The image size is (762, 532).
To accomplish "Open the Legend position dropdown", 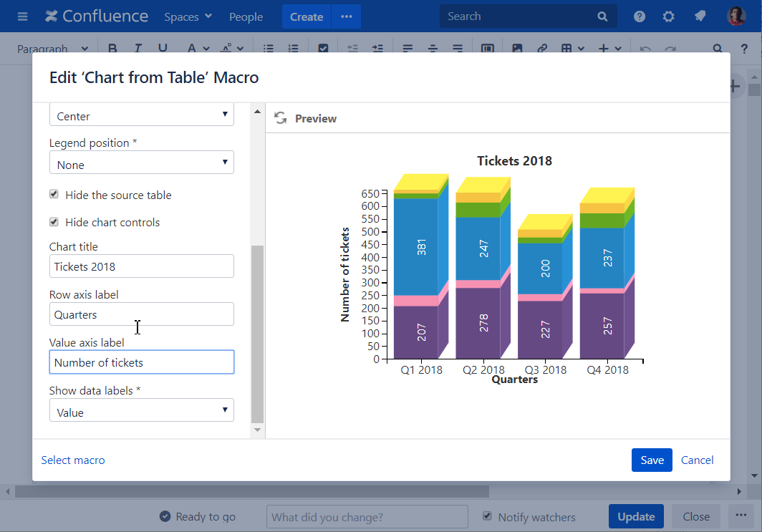I will (141, 164).
